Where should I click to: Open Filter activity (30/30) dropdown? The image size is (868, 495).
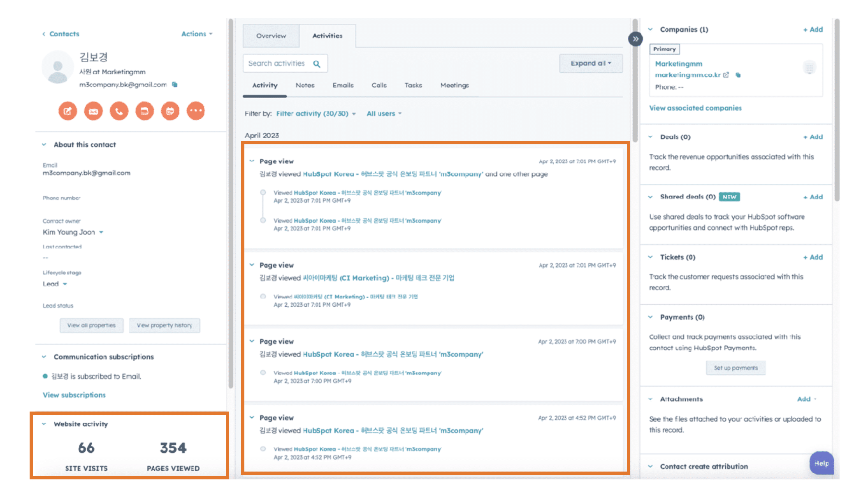[x=316, y=113]
